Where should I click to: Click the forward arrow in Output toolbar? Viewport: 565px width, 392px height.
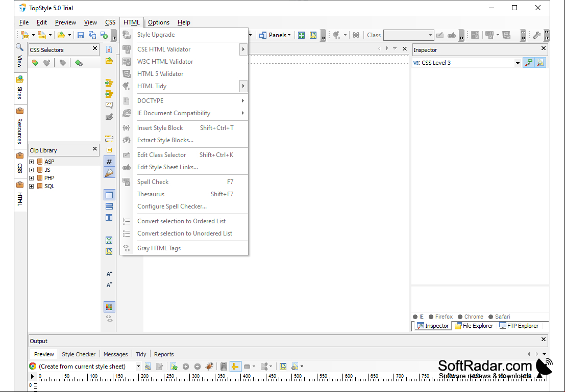coord(198,367)
